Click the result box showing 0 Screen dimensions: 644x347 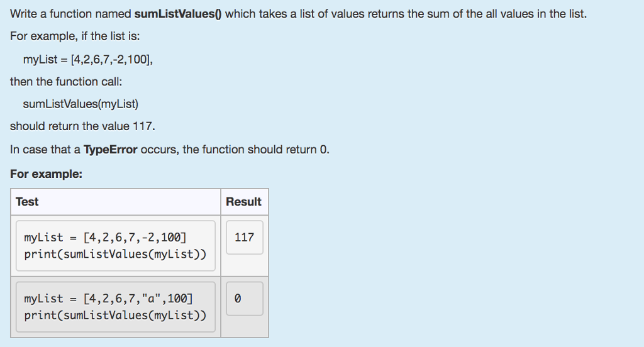pos(245,299)
